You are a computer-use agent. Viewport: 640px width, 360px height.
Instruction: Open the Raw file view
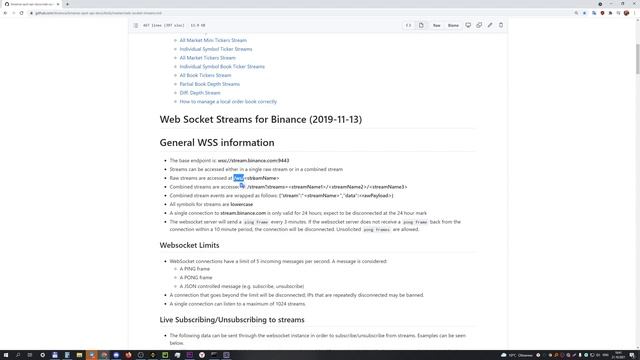[436, 25]
